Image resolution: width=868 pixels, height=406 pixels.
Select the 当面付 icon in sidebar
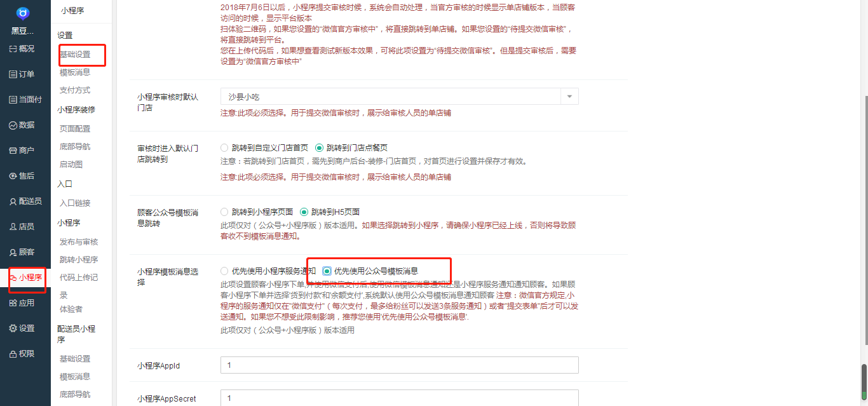(13, 100)
